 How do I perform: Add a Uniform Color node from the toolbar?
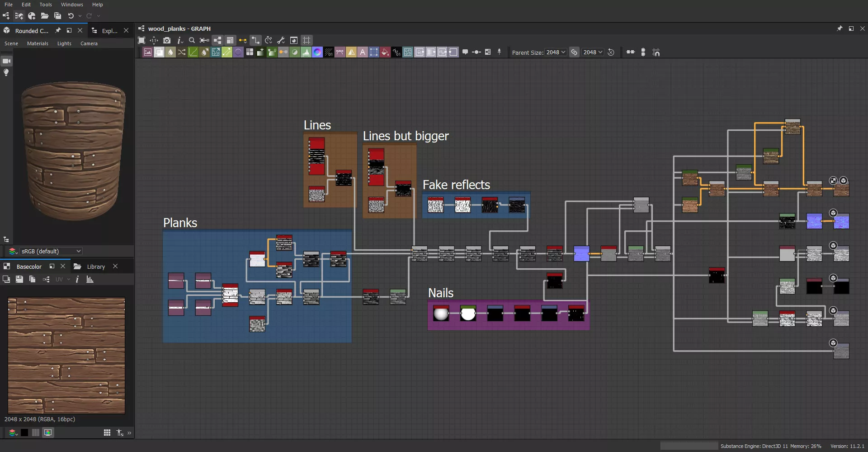(x=385, y=52)
